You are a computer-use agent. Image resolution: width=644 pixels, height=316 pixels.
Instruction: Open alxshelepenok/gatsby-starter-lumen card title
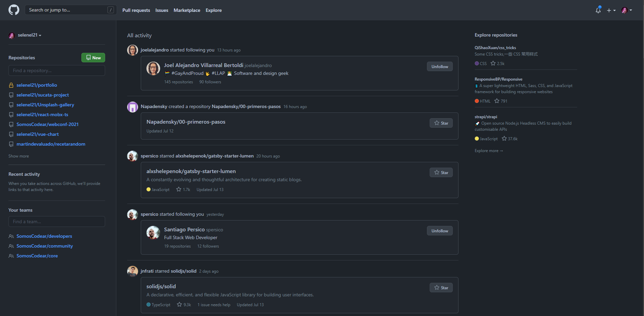191,171
